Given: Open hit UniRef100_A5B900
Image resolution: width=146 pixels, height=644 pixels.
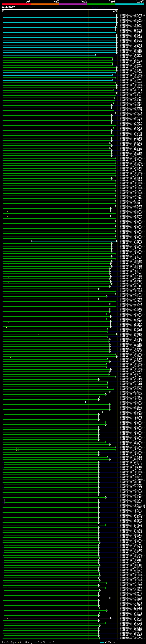Looking at the screenshot, I should pyautogui.click(x=131, y=25).
